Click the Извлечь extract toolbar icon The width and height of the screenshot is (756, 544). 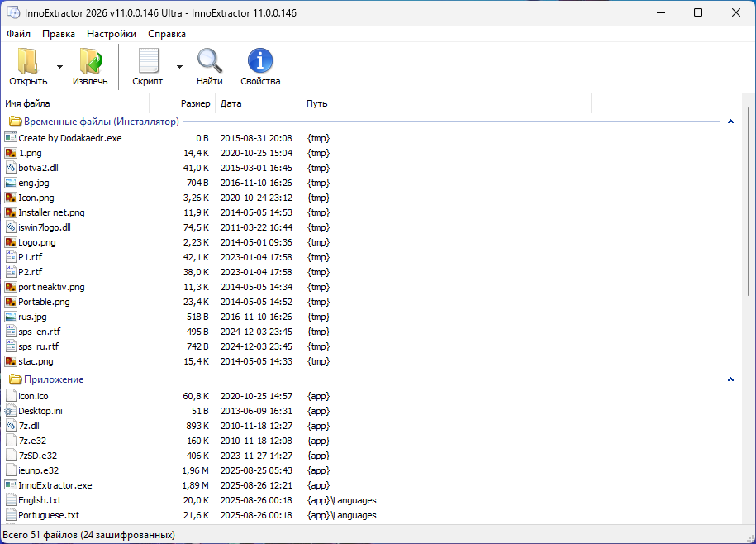tap(90, 61)
